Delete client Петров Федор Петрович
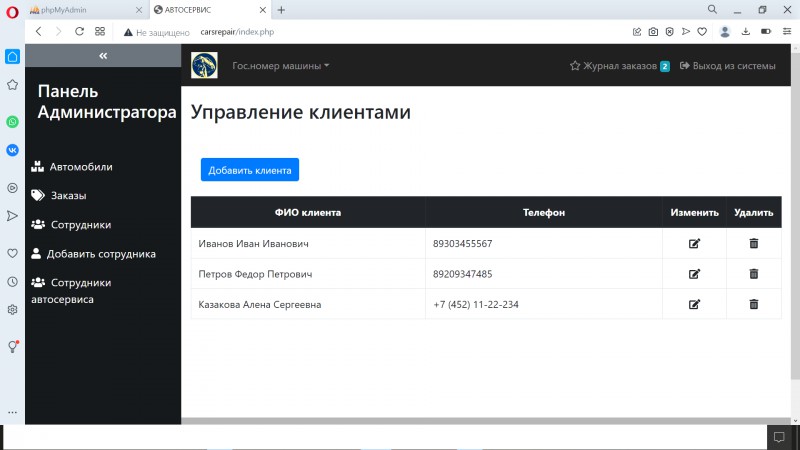This screenshot has width=800, height=450. pyautogui.click(x=754, y=274)
